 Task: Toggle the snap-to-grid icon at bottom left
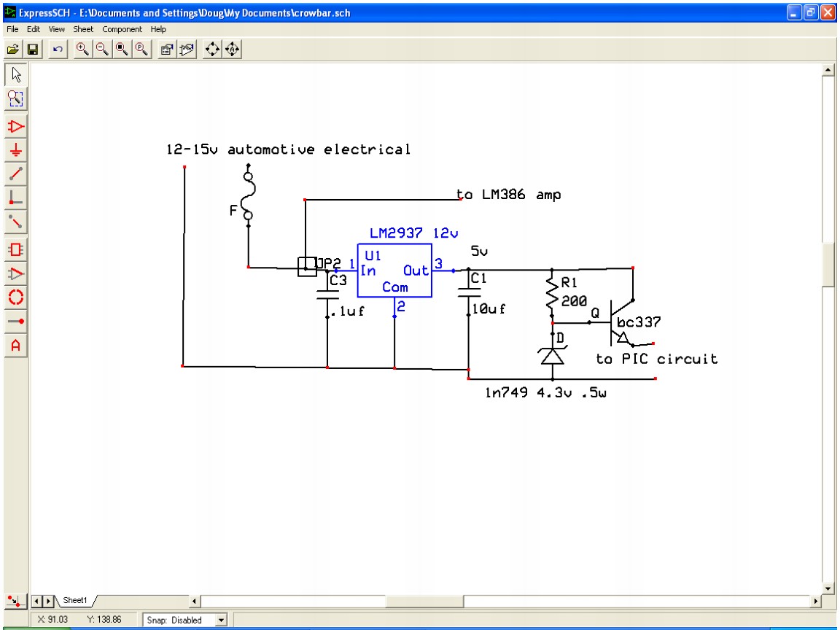pos(15,601)
